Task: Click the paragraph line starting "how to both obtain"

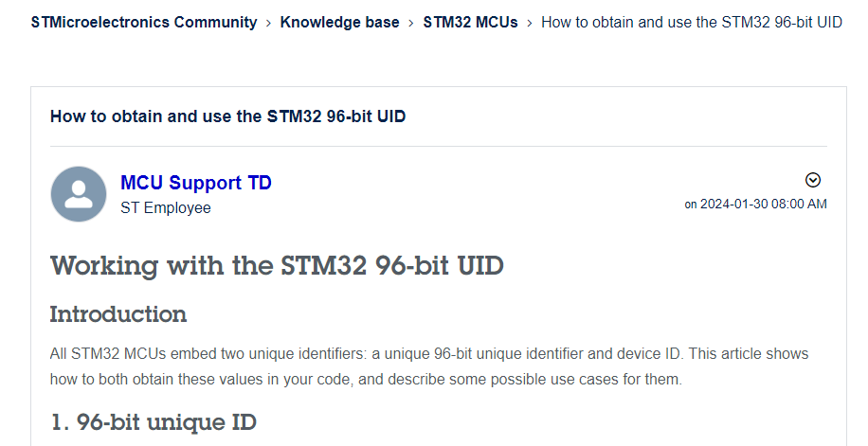Action: 365,379
